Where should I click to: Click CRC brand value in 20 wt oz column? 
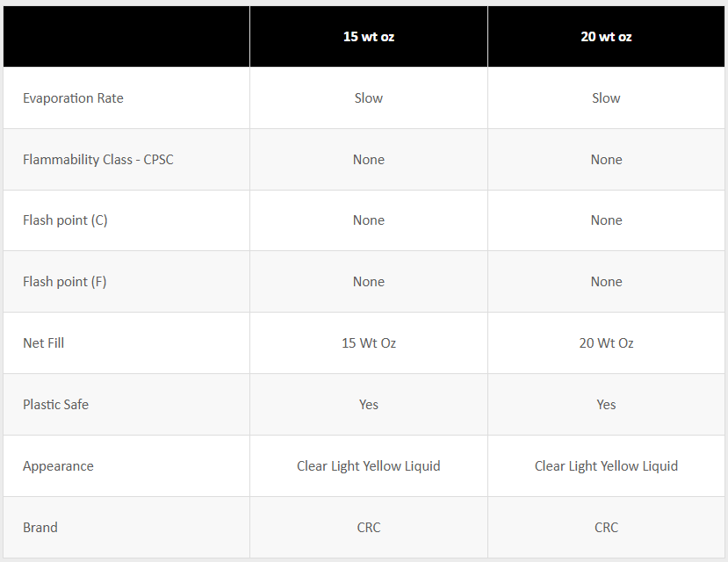point(606,528)
